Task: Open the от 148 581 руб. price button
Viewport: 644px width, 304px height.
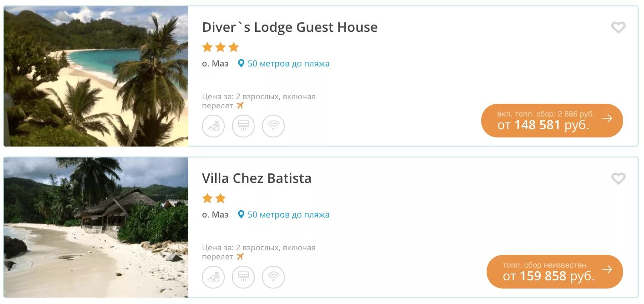Action: pyautogui.click(x=552, y=121)
